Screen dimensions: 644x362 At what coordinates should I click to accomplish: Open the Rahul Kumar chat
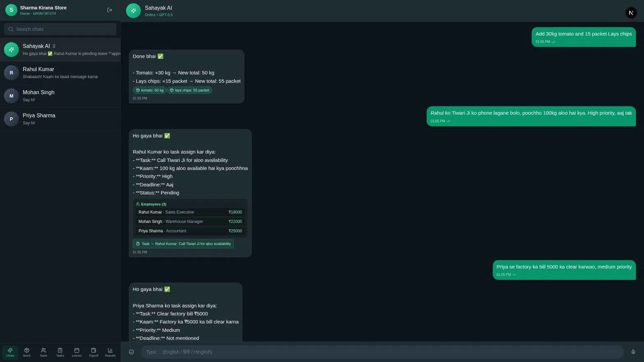click(x=60, y=73)
